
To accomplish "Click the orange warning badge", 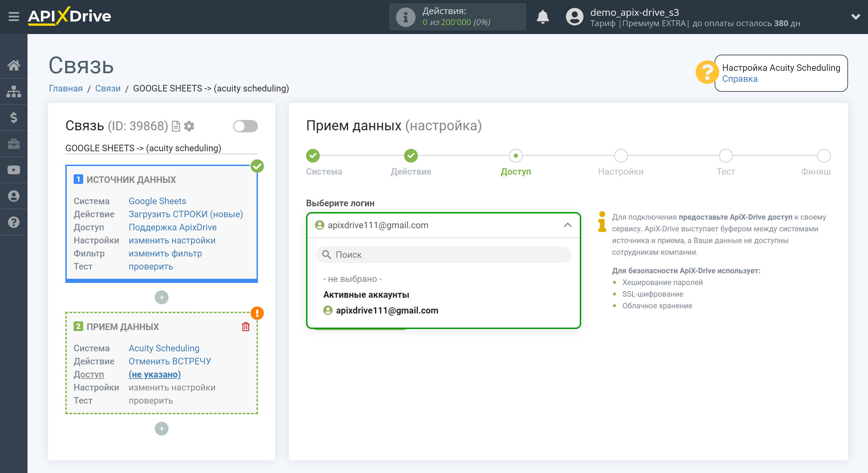I will [257, 313].
